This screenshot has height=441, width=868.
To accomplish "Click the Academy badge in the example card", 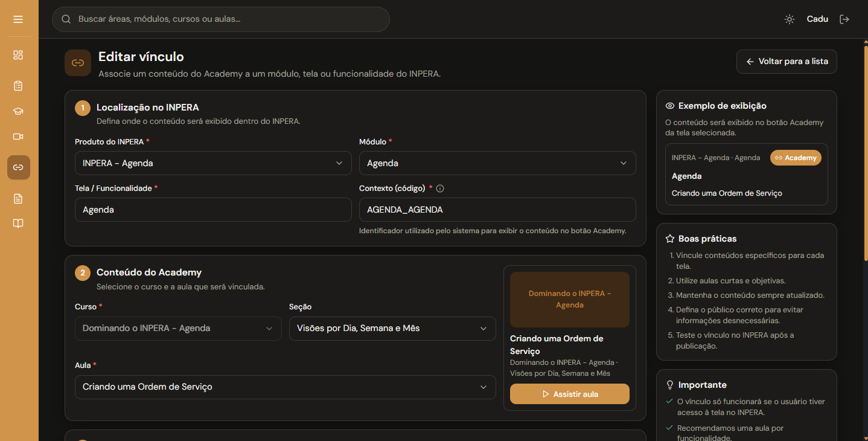I will [x=796, y=158].
